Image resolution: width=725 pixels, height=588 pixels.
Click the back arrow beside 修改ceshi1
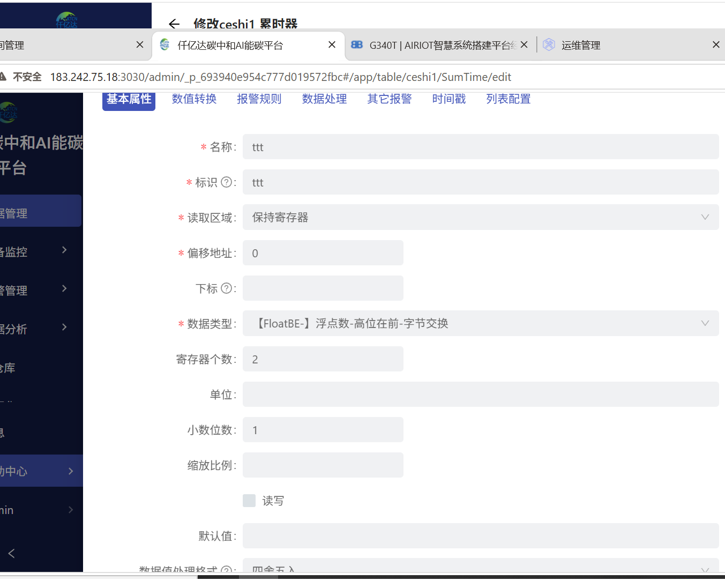tap(174, 24)
